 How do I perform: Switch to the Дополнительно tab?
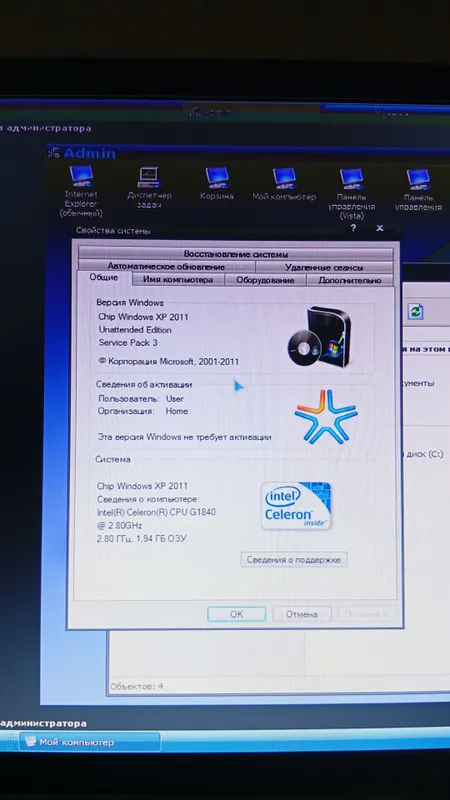click(x=350, y=280)
